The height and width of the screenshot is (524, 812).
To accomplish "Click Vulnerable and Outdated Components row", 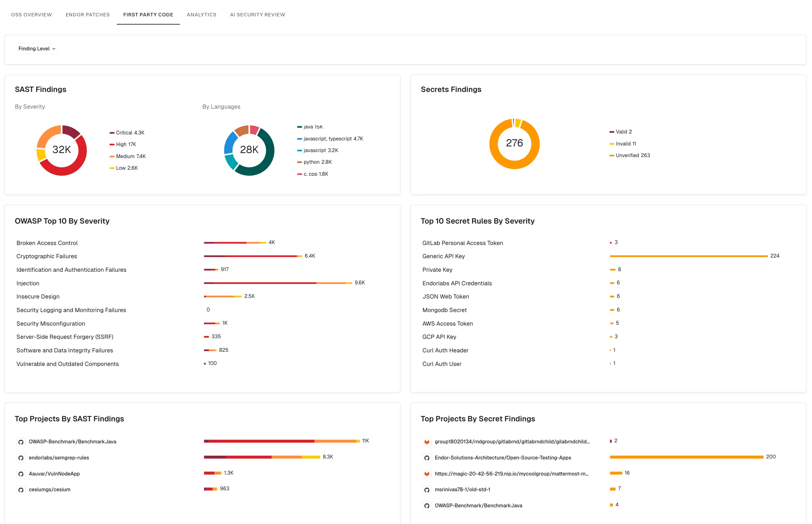I will pos(68,364).
